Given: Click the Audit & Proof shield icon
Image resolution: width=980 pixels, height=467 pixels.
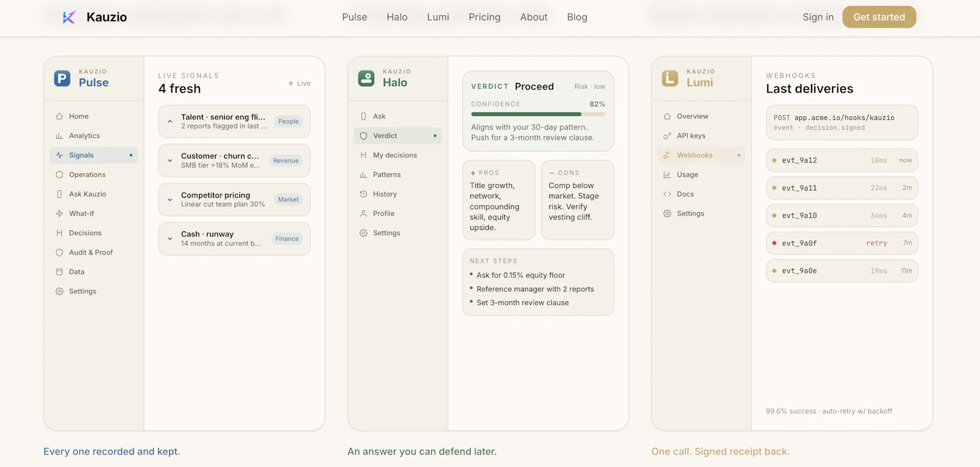Looking at the screenshot, I should pyautogui.click(x=59, y=252).
